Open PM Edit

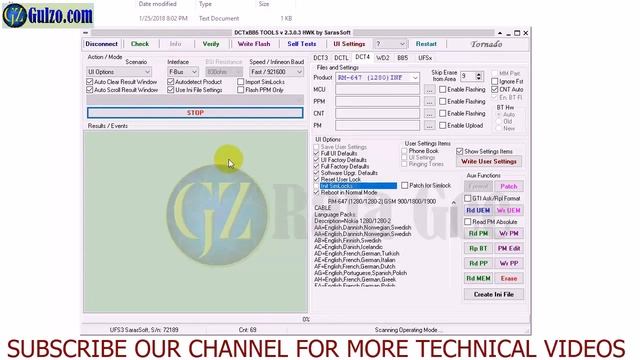pyautogui.click(x=509, y=249)
